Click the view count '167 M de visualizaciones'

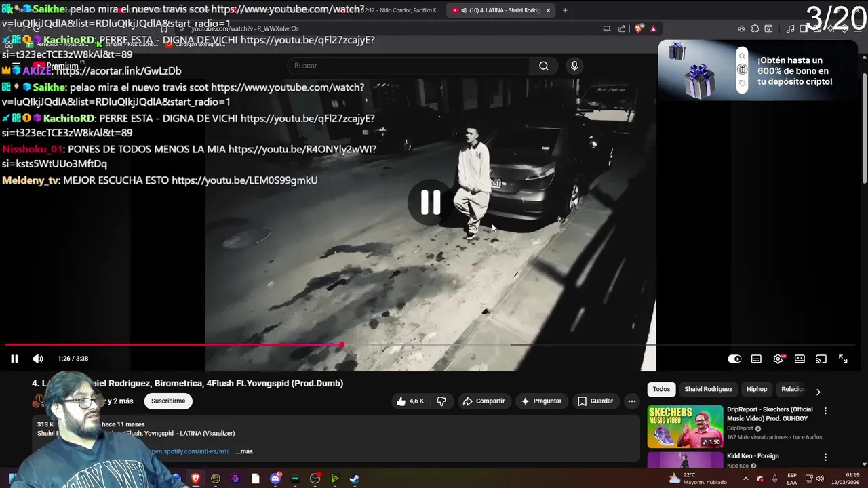pyautogui.click(x=757, y=437)
